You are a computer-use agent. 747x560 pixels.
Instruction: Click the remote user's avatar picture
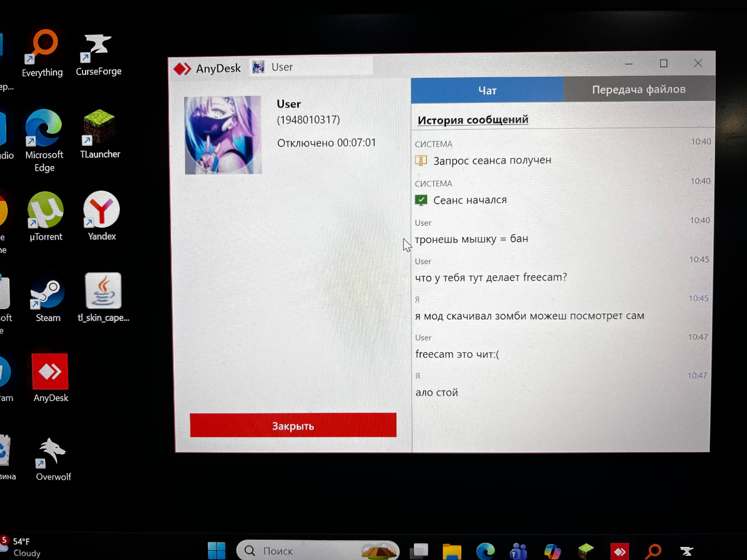click(223, 135)
